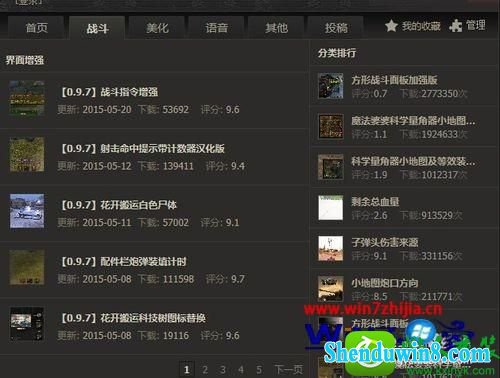This screenshot has height=378, width=500.
Task: Open ranking thumbnail for 科学量角器小地图及等效装
Action: tap(330, 167)
